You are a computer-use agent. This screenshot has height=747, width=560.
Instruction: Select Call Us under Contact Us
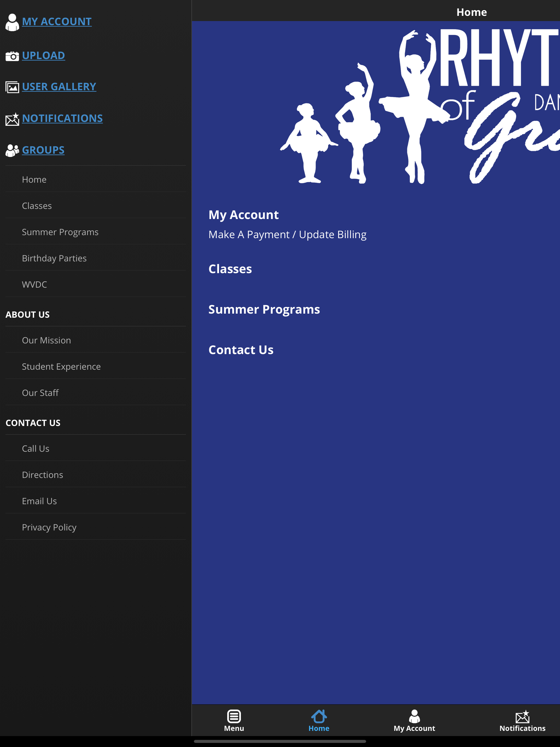(x=96, y=448)
